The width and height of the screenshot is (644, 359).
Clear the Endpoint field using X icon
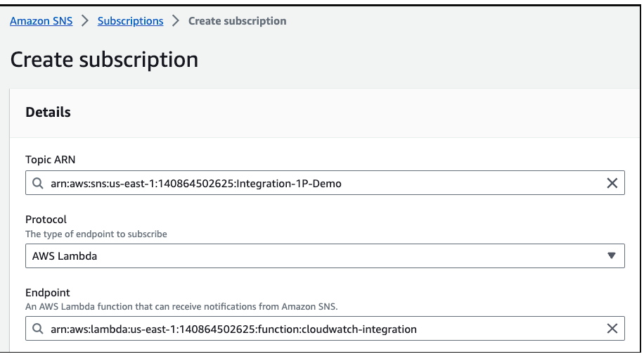click(x=612, y=329)
